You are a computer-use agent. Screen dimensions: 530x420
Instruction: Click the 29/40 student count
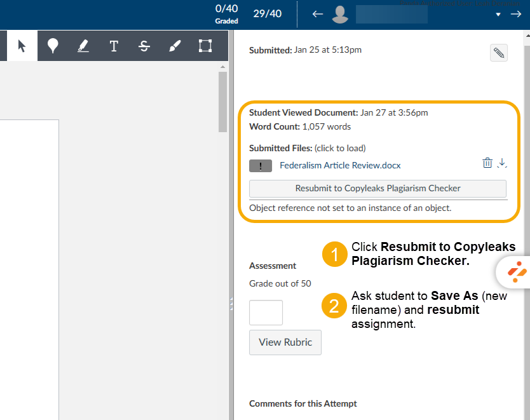tap(268, 13)
